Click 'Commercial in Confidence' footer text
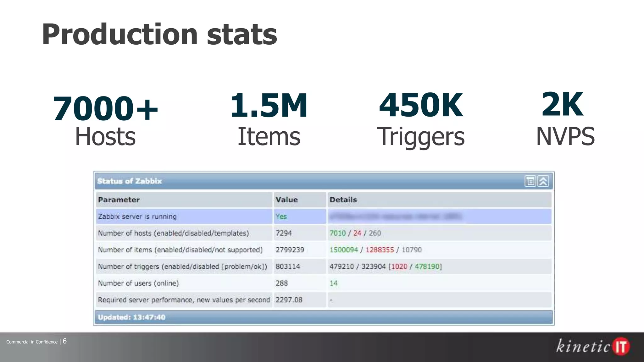Viewport: 644px width, 362px height. tap(32, 342)
